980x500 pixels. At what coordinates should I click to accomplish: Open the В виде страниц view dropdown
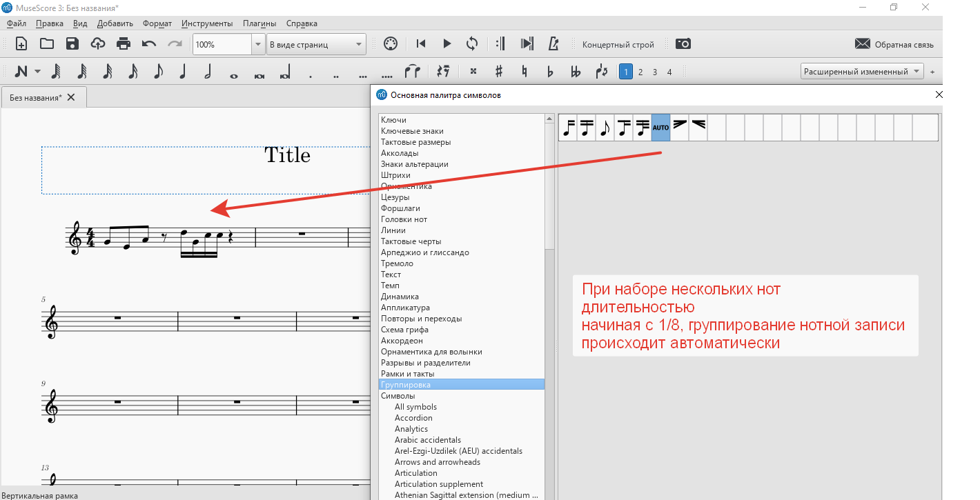pos(316,44)
